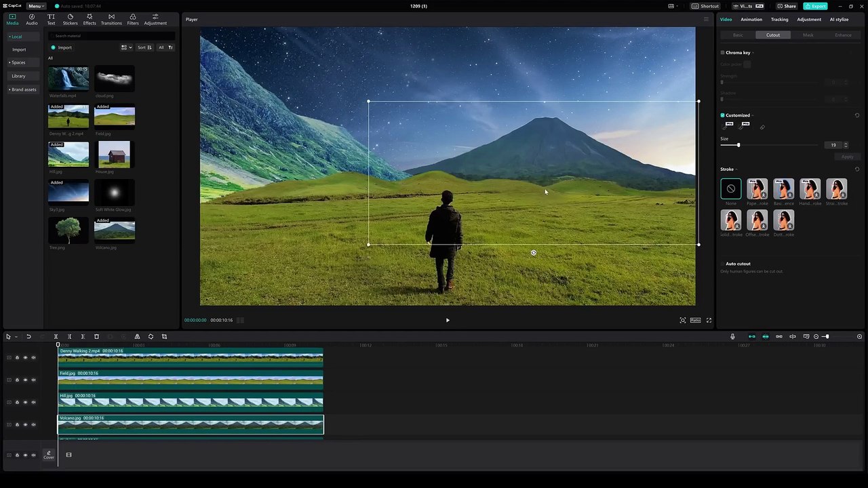Click the Undo arrow in the timeline toolbar
This screenshot has height=488, width=868.
pos(28,337)
